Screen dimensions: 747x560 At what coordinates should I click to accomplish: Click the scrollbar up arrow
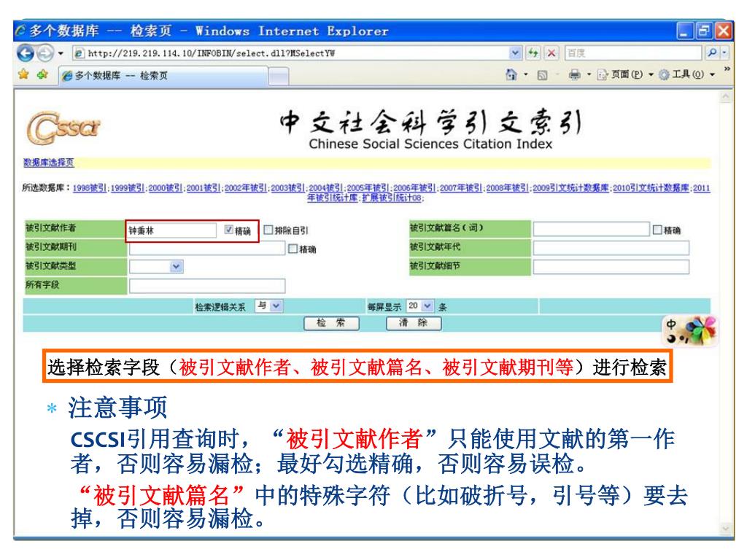(x=726, y=97)
